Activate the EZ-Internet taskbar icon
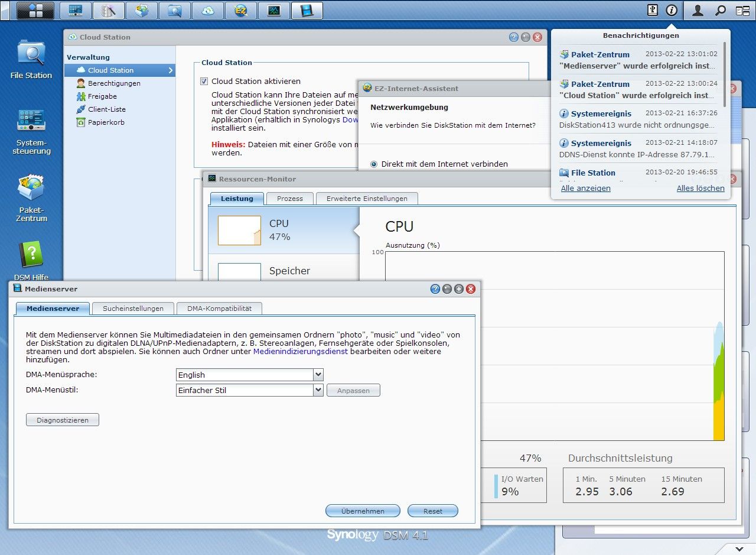Screen dimensions: 756x555 (x=241, y=10)
